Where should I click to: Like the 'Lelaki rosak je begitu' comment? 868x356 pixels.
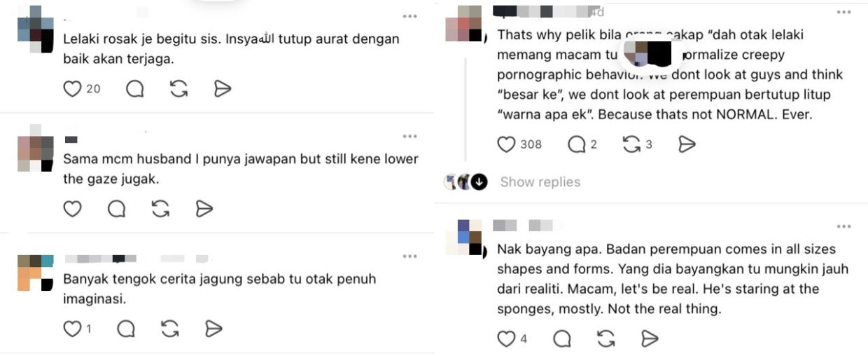coord(73,89)
